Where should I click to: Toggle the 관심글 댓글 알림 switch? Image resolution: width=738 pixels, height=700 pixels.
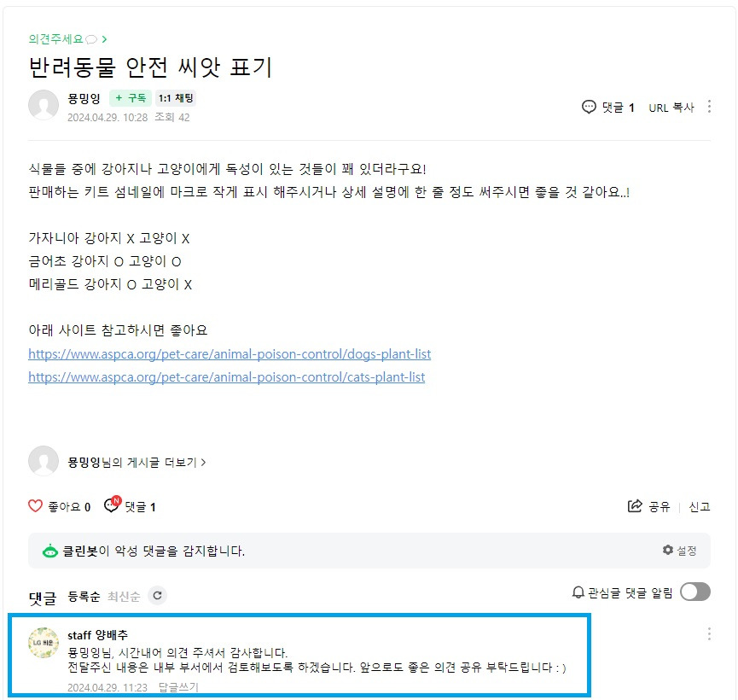click(x=695, y=592)
